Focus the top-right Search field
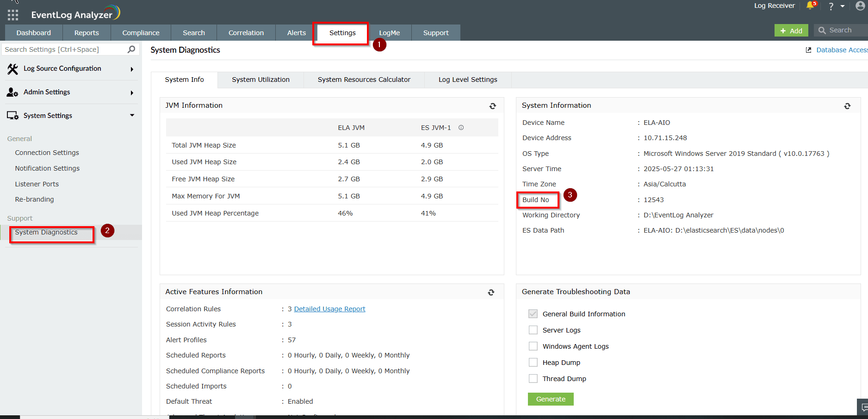 [x=841, y=31]
